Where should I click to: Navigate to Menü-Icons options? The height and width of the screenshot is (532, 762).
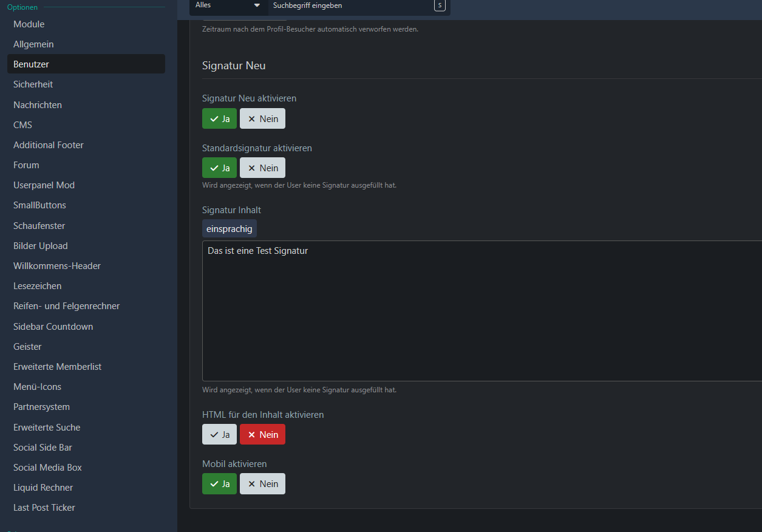click(x=37, y=387)
